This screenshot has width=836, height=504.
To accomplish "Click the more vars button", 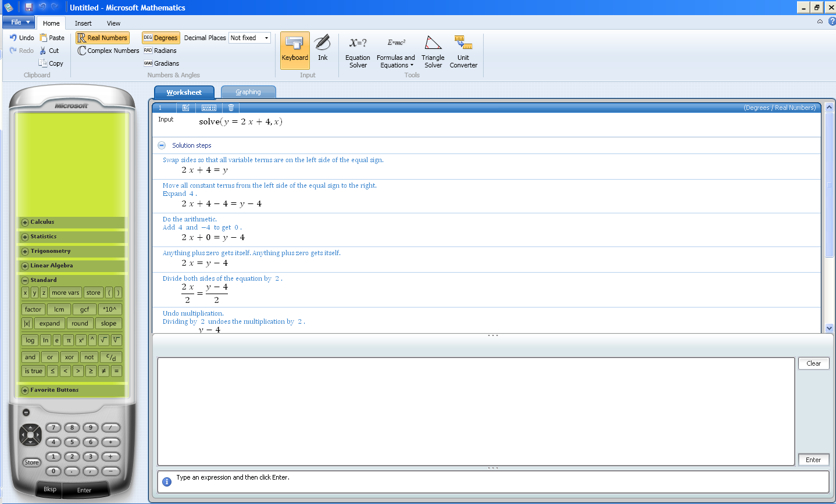I will pyautogui.click(x=65, y=292).
